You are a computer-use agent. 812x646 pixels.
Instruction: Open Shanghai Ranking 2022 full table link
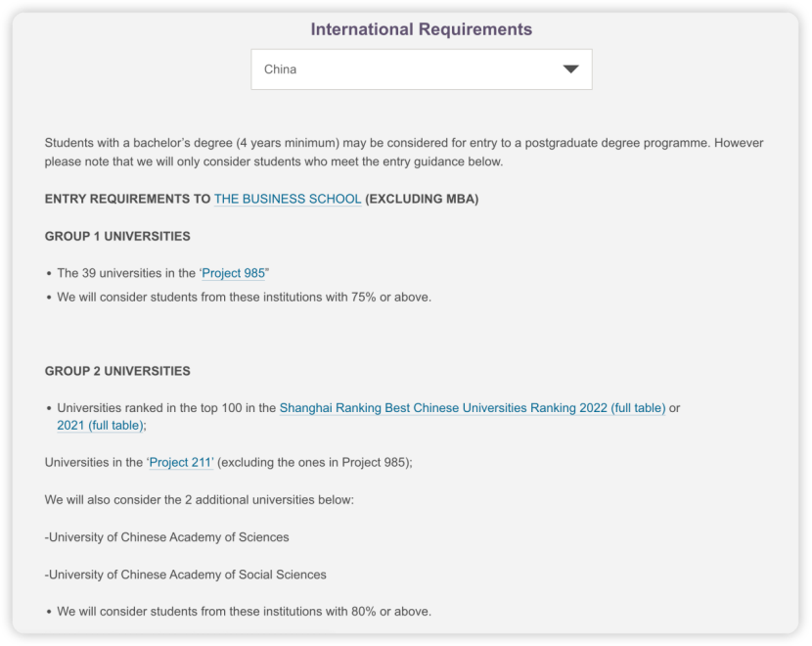(x=473, y=408)
